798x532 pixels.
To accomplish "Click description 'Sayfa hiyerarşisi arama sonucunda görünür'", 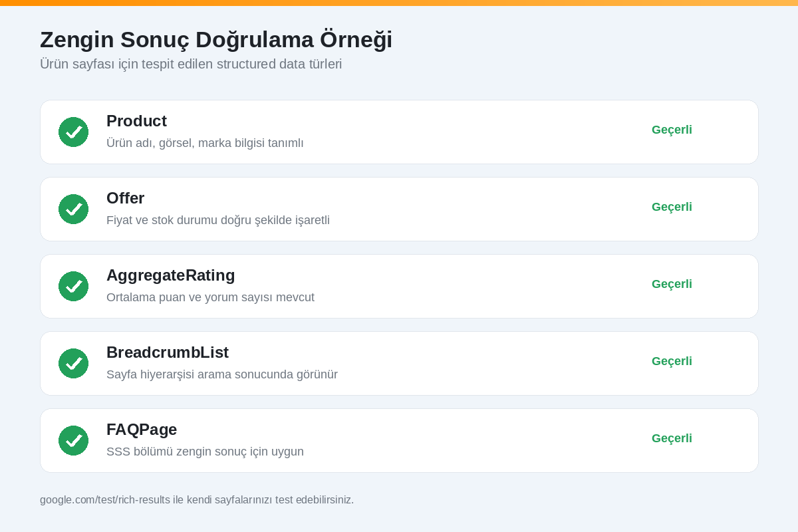I will [222, 374].
